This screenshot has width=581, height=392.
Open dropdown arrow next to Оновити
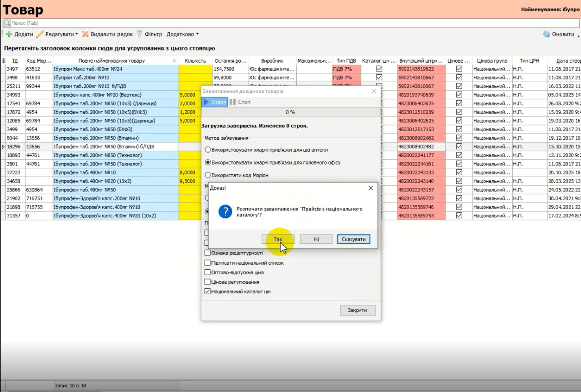(x=578, y=35)
